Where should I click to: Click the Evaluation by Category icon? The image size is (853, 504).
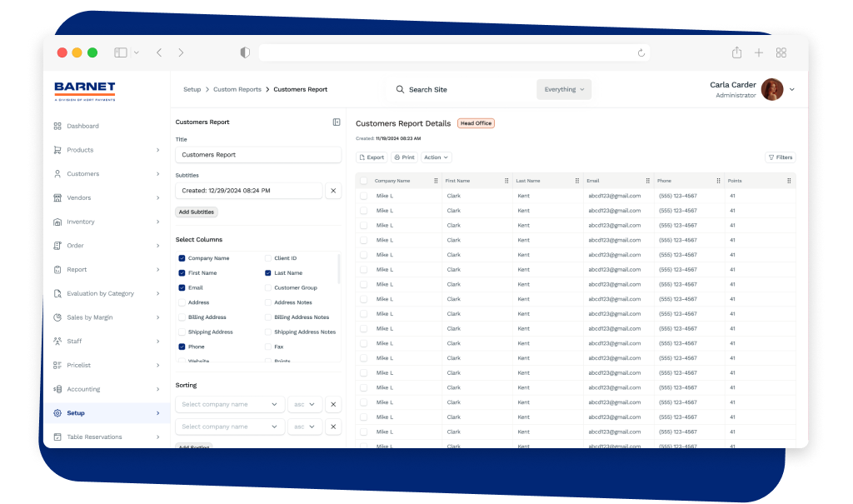[57, 294]
